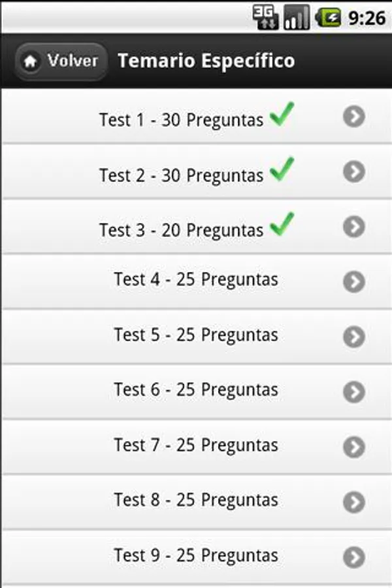This screenshot has width=392, height=588.
Task: Tap the 3G data icon in status bar
Action: click(x=265, y=18)
